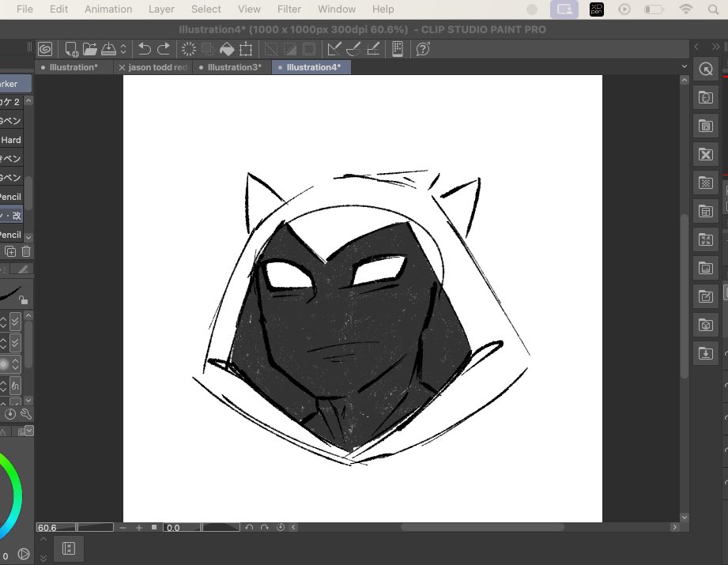Click the fit-to-screen square button
The image size is (728, 565).
tap(154, 527)
